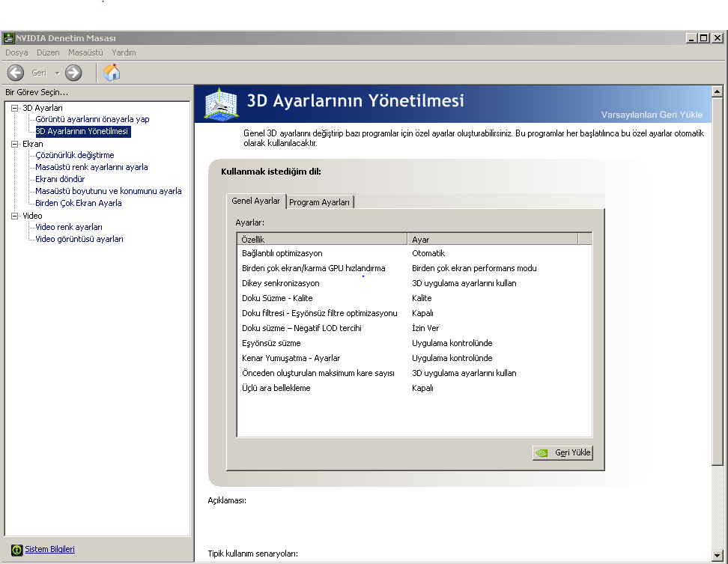Select the Üçlü ara bellekleme row

tap(414, 388)
